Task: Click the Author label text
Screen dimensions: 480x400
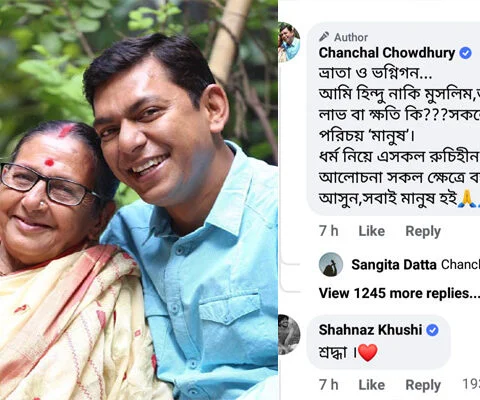Action: click(x=351, y=37)
